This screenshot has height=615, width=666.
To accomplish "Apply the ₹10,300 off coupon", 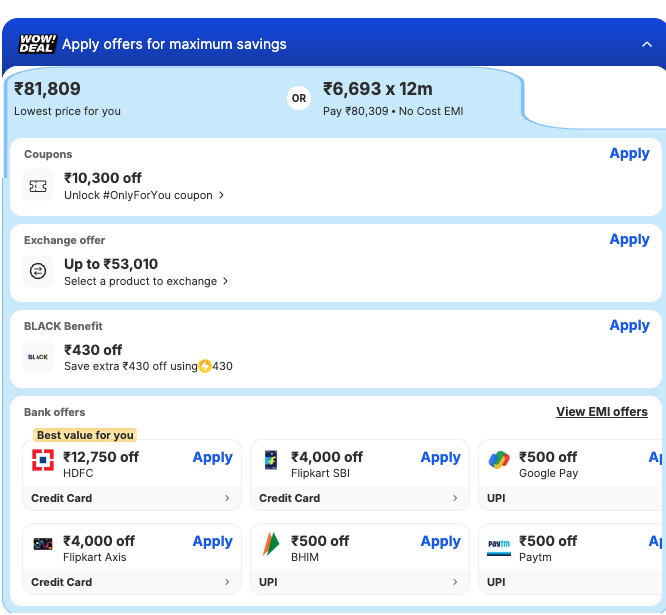I will 629,153.
